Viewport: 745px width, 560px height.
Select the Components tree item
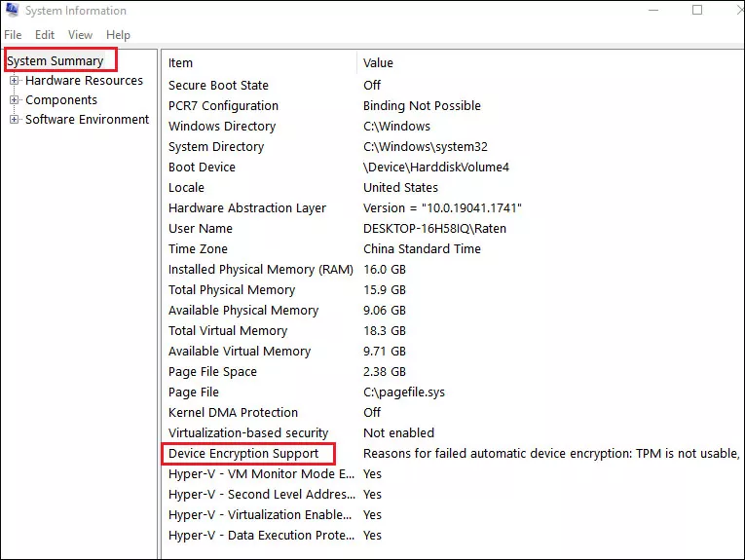61,99
